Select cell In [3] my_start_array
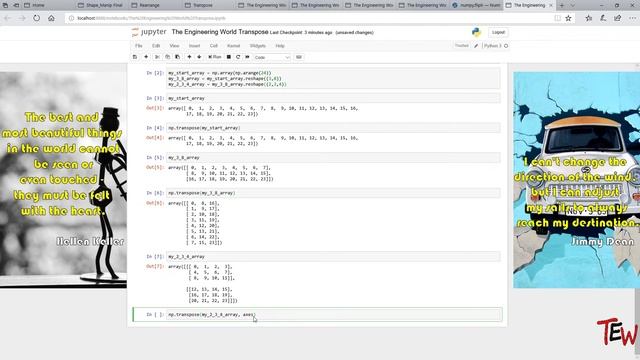This screenshot has height=360, width=640. pyautogui.click(x=334, y=98)
